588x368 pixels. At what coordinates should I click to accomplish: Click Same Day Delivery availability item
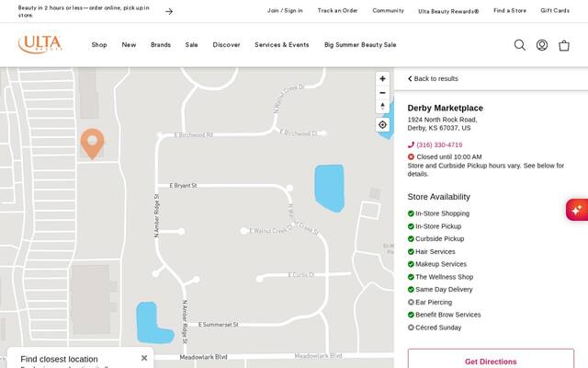pos(440,290)
